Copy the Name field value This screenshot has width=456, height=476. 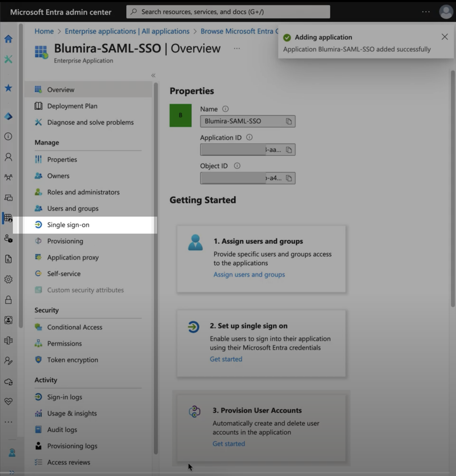click(x=289, y=121)
